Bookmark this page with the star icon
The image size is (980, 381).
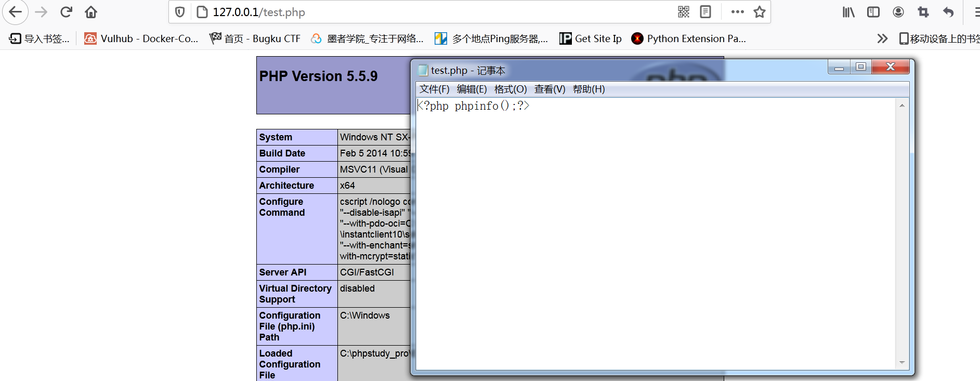click(760, 12)
